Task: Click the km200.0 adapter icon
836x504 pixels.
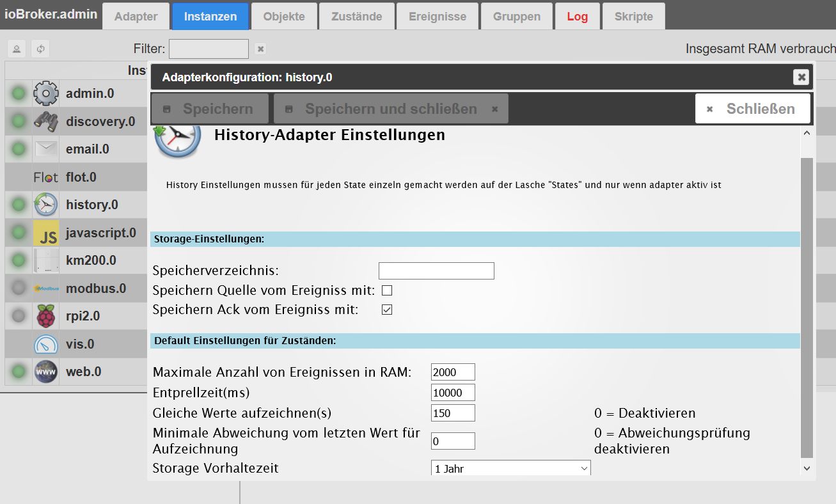Action: pos(45,260)
